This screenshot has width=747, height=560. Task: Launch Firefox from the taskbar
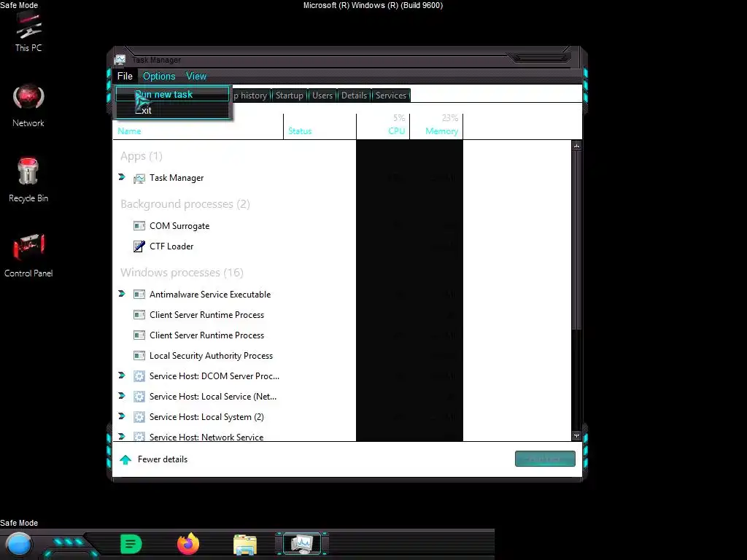(x=188, y=544)
